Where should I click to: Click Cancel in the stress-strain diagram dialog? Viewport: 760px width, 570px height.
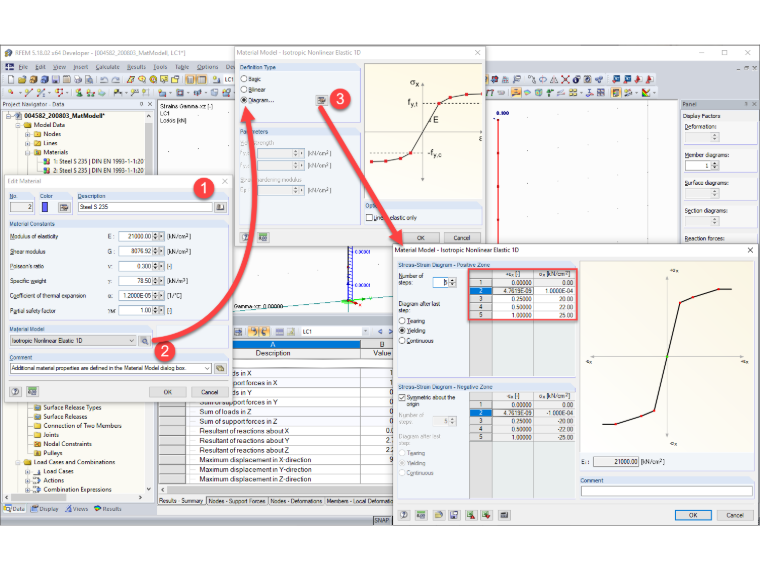[x=735, y=515]
